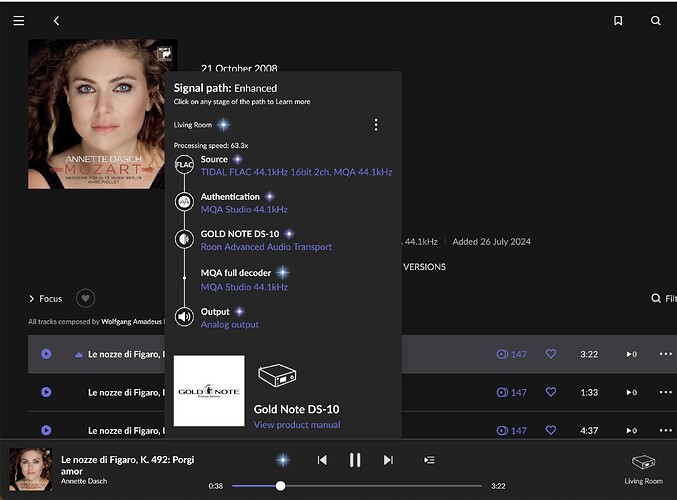Image resolution: width=677 pixels, height=500 pixels.
Task: Click the now playing title Le nozze di Figaro
Action: point(127,465)
